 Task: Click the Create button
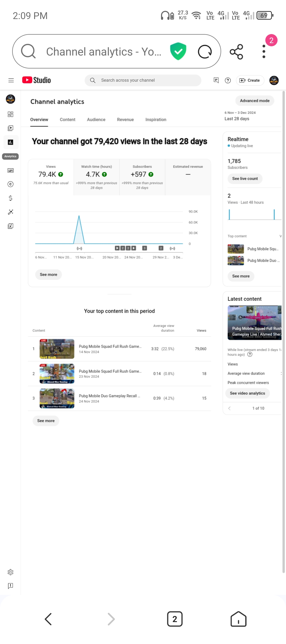250,80
